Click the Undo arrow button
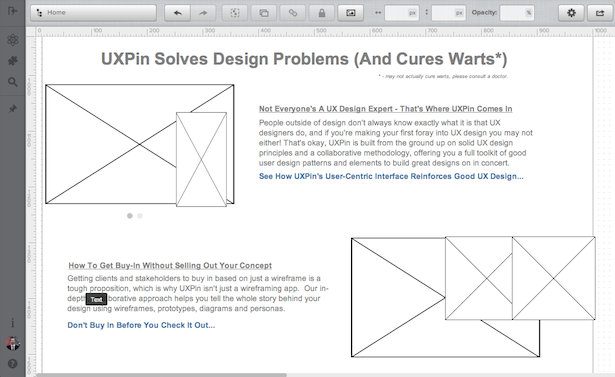 [178, 13]
